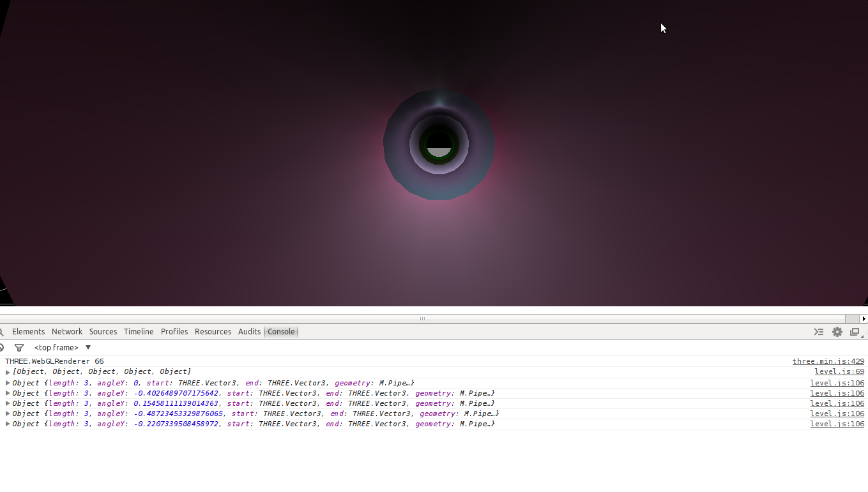Screen dimensions: 868x492
Task: Click the center of the 3D tunnel
Action: 439,144
